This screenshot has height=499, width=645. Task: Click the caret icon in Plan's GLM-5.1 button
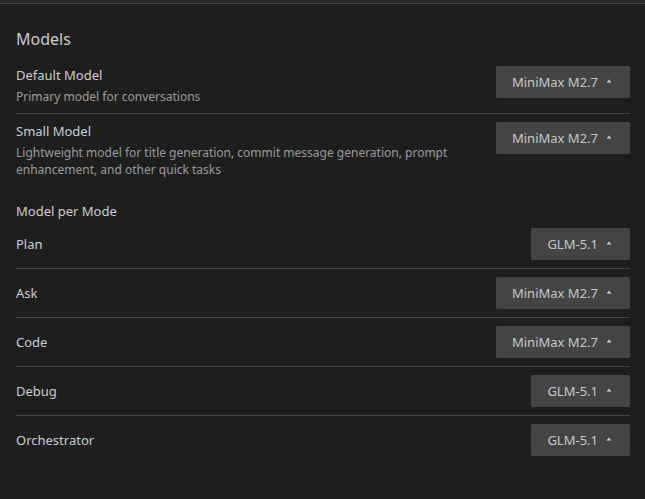[609, 244]
